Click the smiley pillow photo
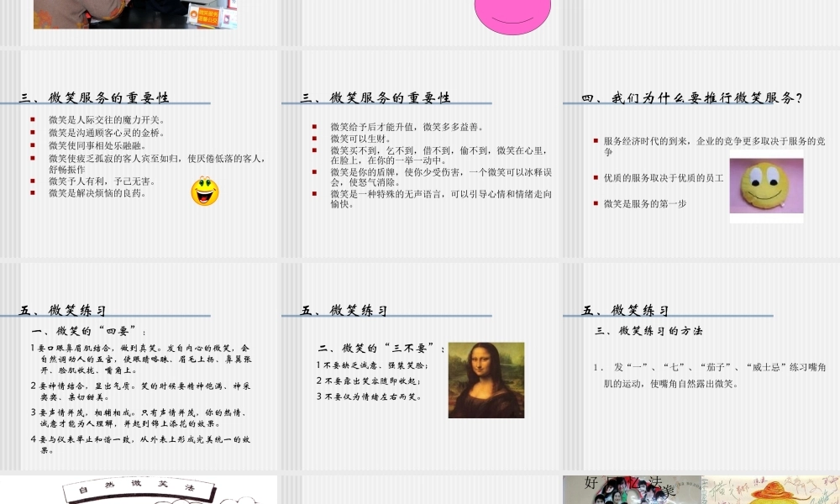Image resolution: width=840 pixels, height=504 pixels. pyautogui.click(x=767, y=186)
